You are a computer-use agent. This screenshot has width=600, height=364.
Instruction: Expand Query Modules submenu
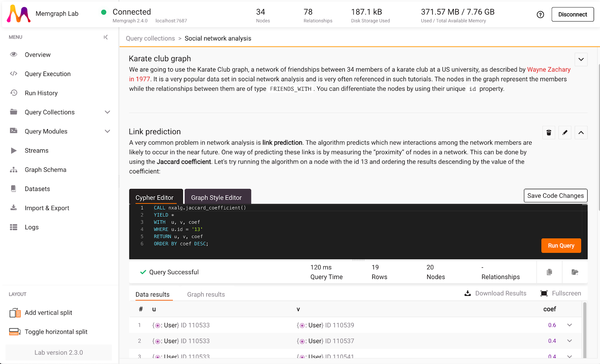[x=107, y=131]
